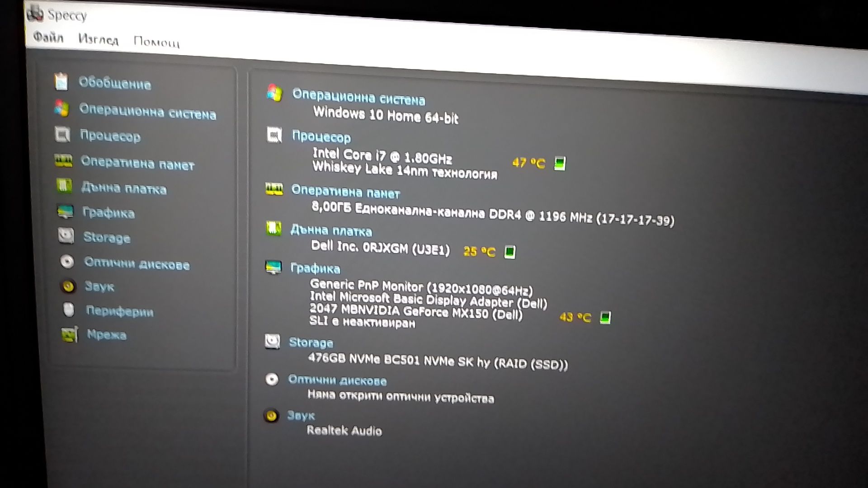Click the RAM module icon in summary

(274, 189)
